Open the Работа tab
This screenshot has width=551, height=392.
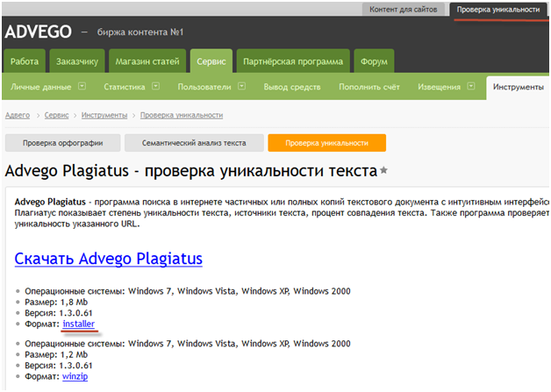pos(25,61)
